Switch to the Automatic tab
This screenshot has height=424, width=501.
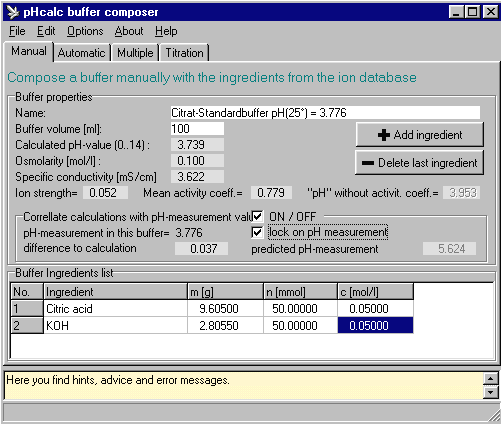pos(82,53)
